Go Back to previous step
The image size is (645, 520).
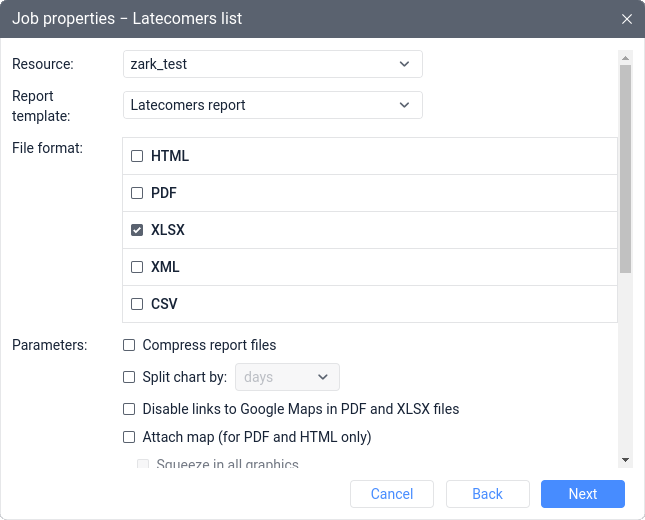(487, 494)
